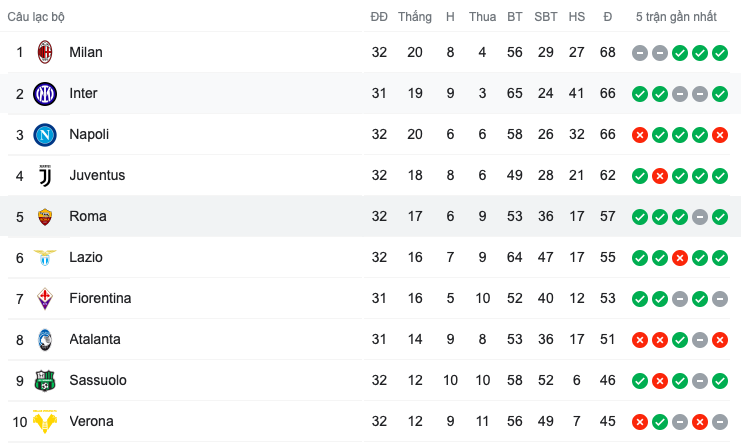
Task: Select the Fiorentina badge
Action: (45, 299)
